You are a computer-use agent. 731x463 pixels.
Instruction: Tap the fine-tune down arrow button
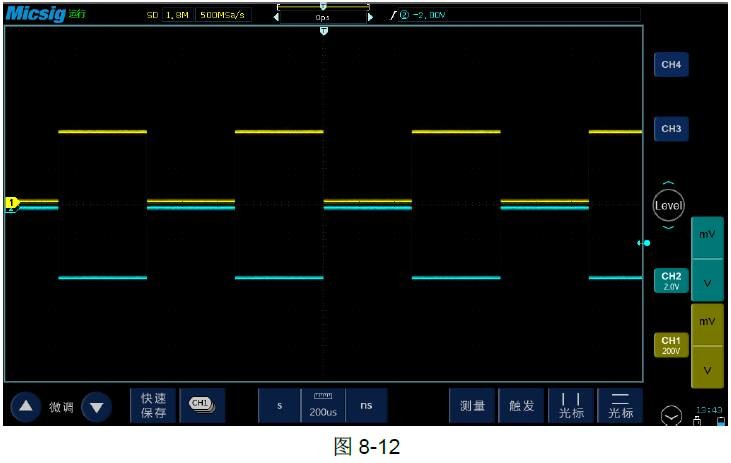pos(96,406)
